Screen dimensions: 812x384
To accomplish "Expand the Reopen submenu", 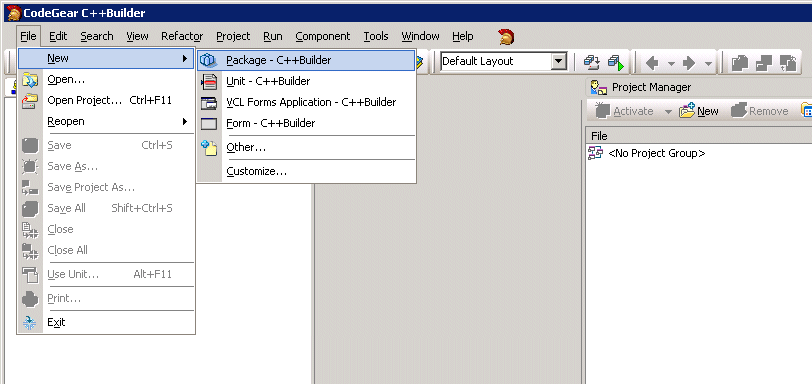I will click(106, 122).
